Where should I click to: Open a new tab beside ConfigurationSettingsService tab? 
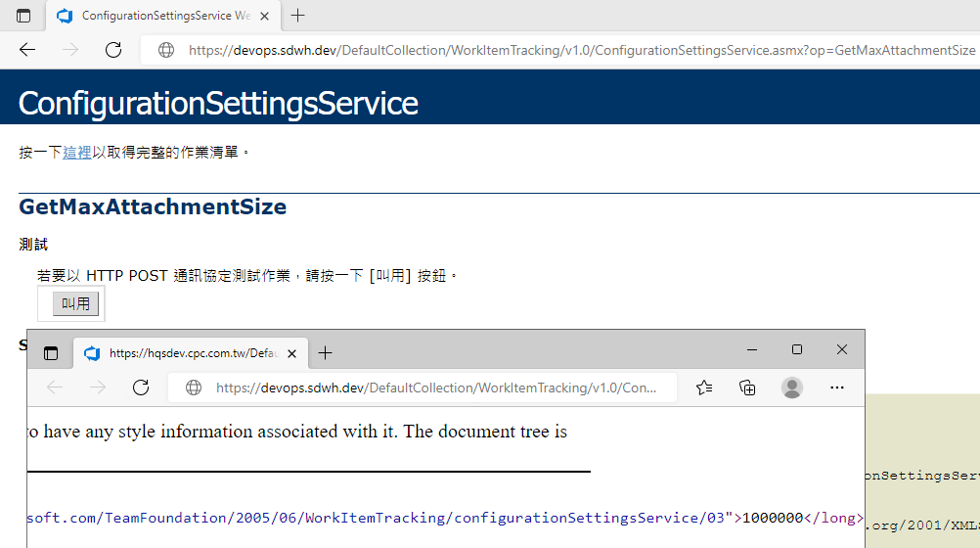pyautogui.click(x=298, y=16)
